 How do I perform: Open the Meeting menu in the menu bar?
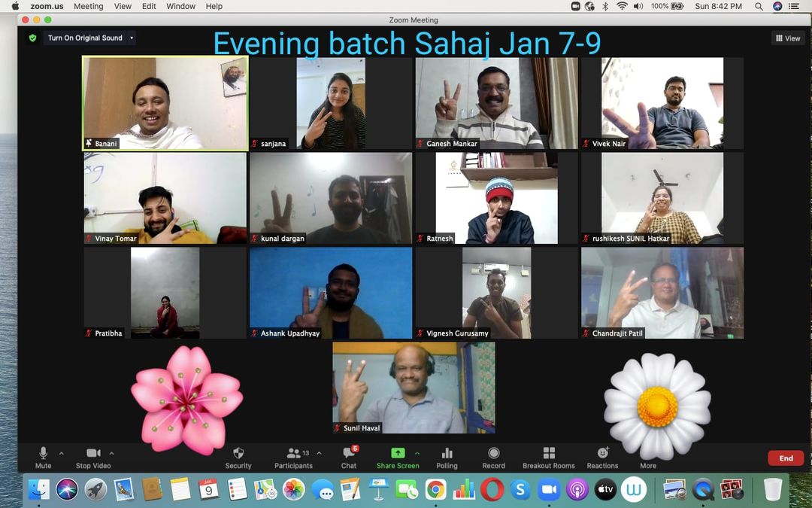click(x=88, y=6)
